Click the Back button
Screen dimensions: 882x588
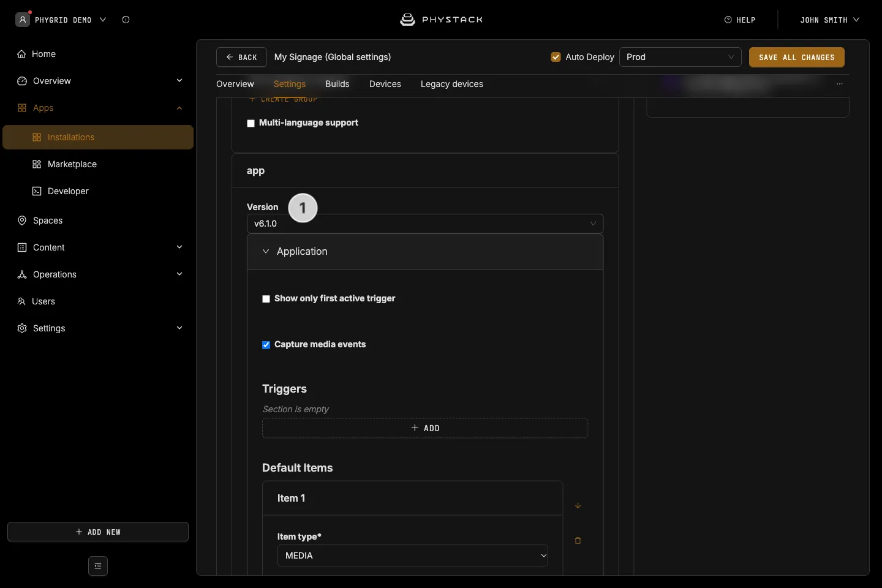(x=241, y=57)
